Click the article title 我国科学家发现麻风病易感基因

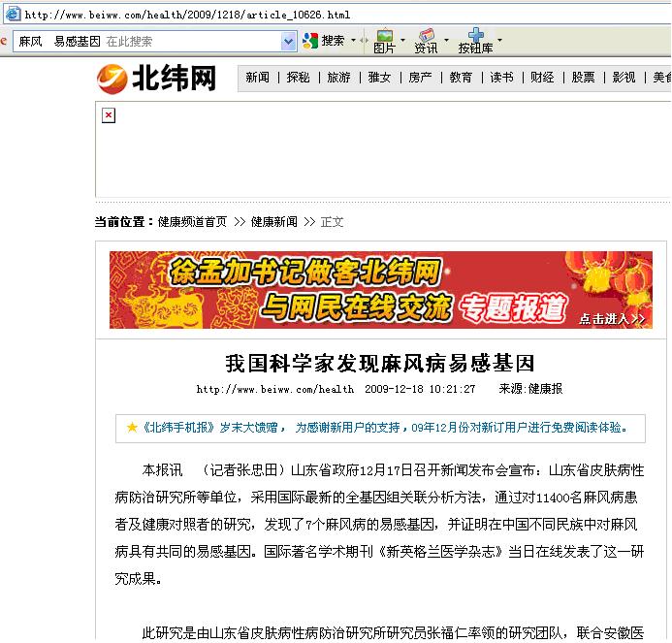pyautogui.click(x=380, y=363)
